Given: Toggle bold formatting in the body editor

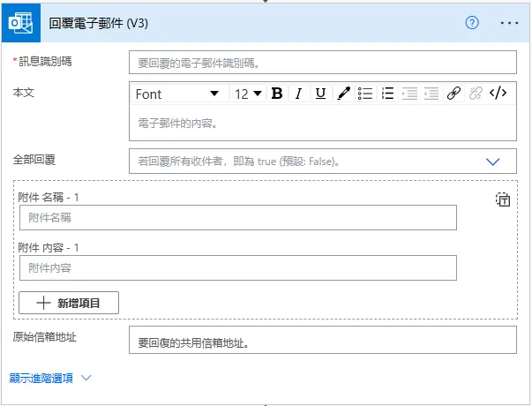Looking at the screenshot, I should [277, 93].
